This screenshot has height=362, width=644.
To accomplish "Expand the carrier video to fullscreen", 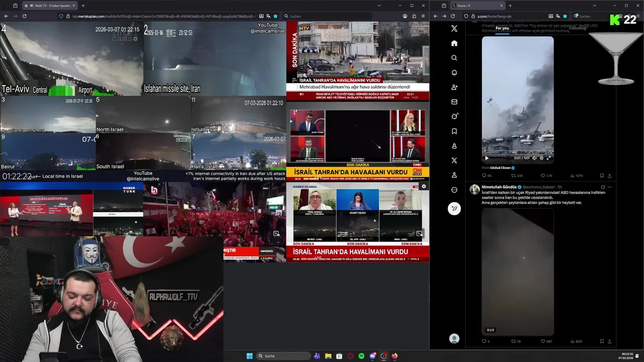I will (548, 158).
